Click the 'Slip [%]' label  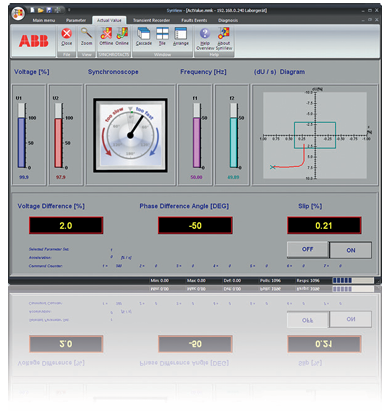(x=310, y=206)
